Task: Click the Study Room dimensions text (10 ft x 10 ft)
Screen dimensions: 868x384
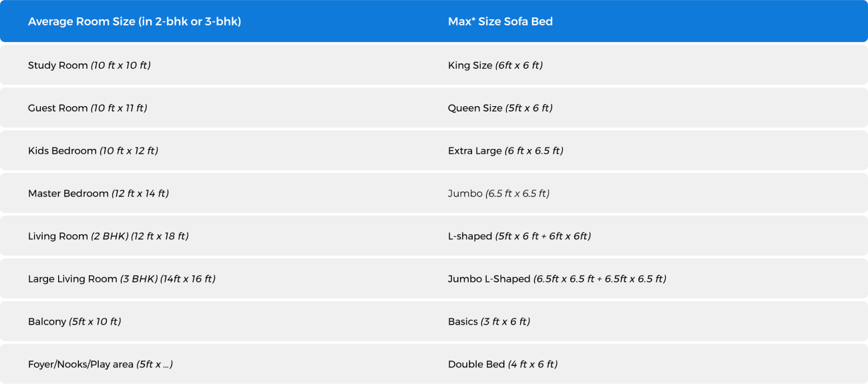Action: click(x=121, y=65)
